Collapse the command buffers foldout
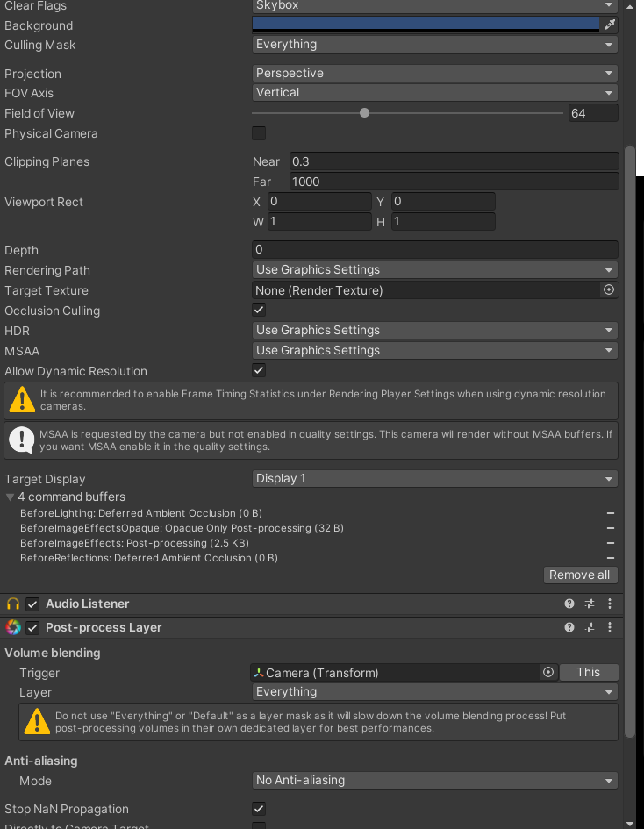Screen dimensions: 644x829 10,497
